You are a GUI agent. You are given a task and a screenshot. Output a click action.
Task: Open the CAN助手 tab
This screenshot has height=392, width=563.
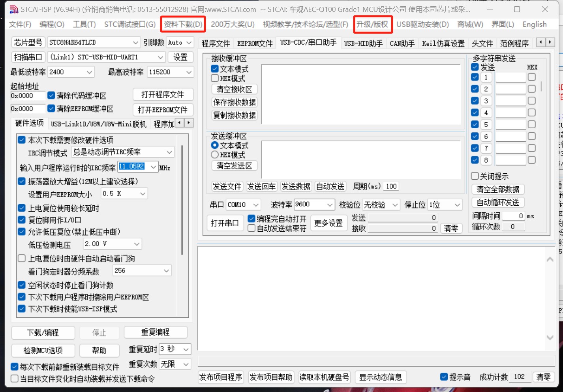point(402,43)
